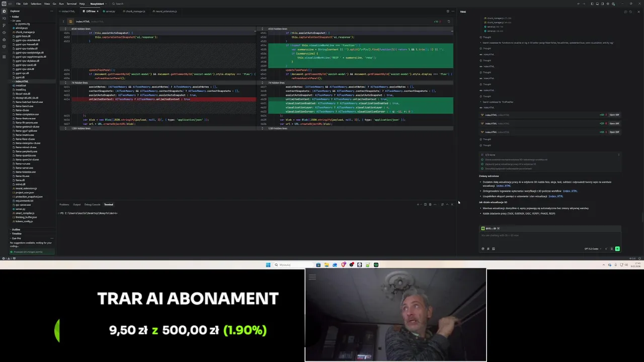Open chat history in TRAE panel

click(x=630, y=12)
